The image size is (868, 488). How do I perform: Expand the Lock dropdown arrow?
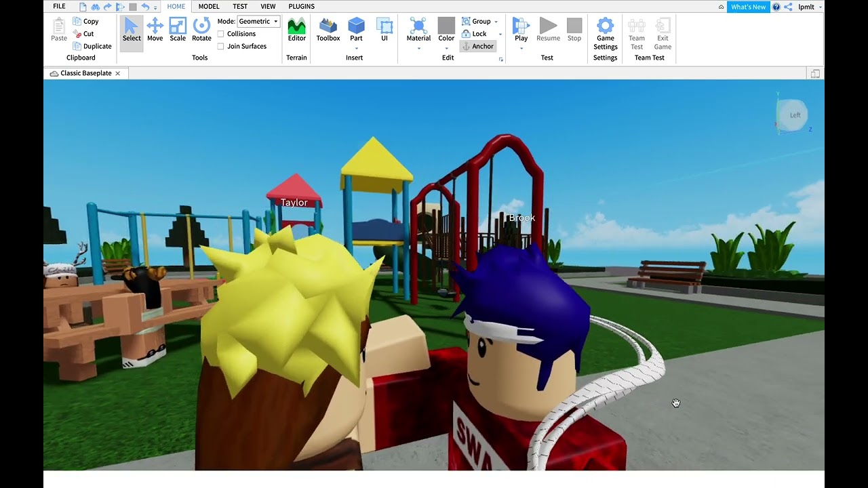click(x=500, y=34)
